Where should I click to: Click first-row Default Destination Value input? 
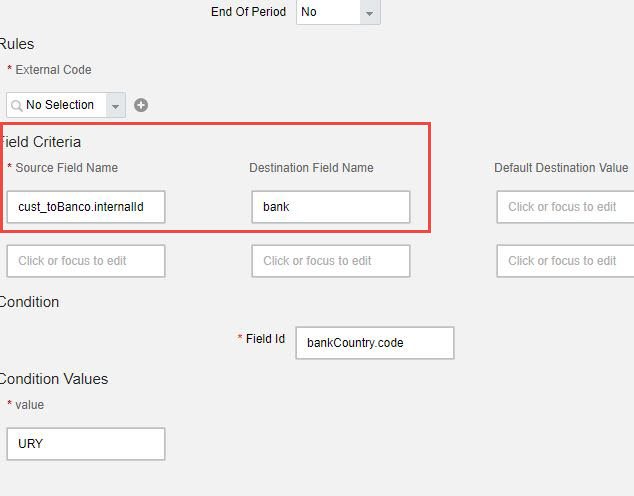pos(565,207)
